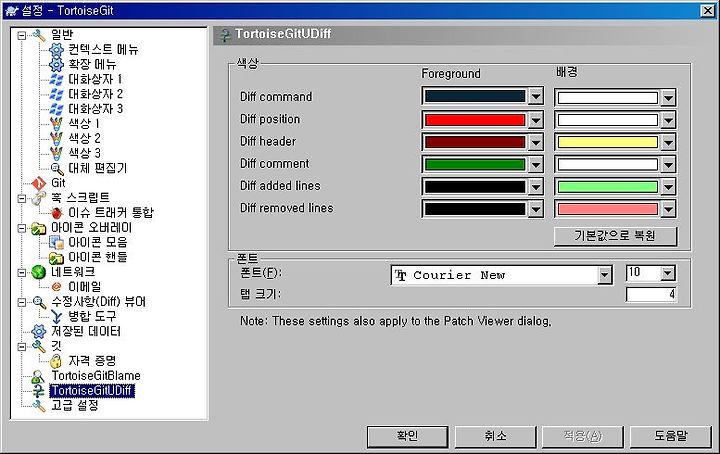This screenshot has height=454, width=720.
Task: Collapse the 깃 tree node
Action: point(22,347)
